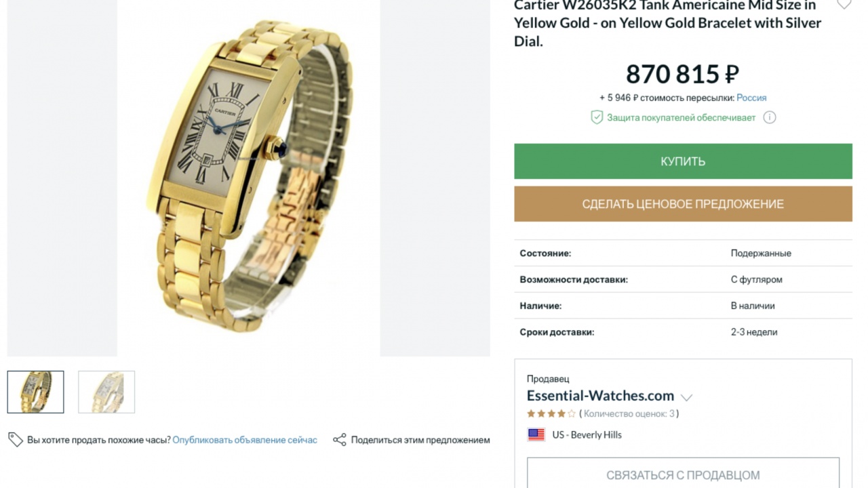Add watch to favorites with heart icon
This screenshot has height=488, width=868.
point(844,5)
